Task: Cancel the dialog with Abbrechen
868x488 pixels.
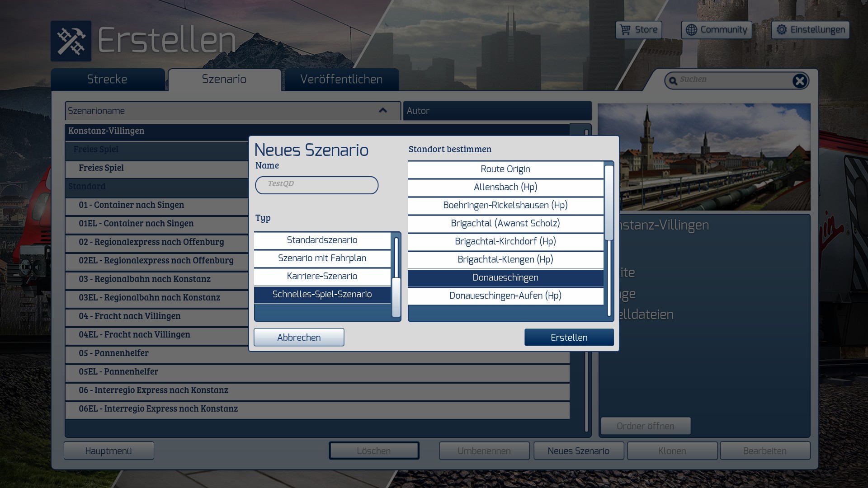Action: pos(299,338)
